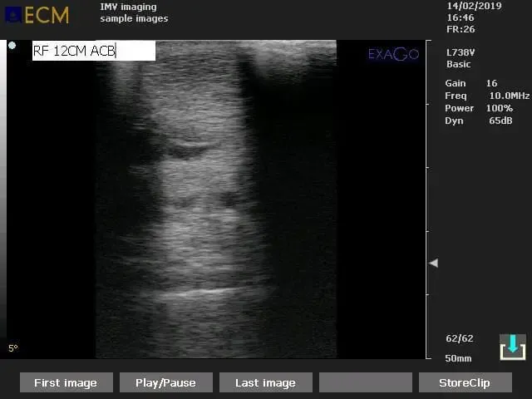Click the StoreClip button
Viewport: 532px width, 399px height.
465,382
